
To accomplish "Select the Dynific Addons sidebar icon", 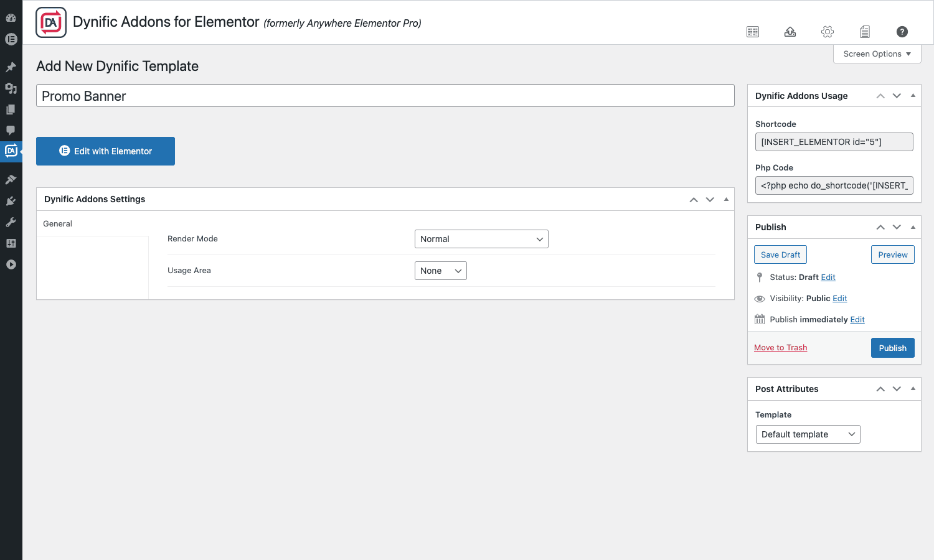I will click(x=11, y=151).
